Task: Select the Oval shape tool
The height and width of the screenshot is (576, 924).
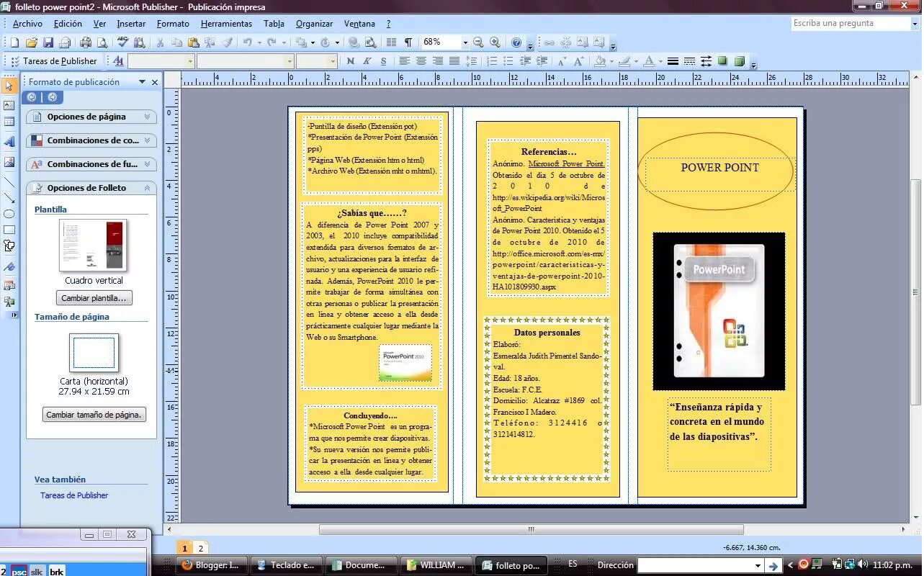Action: [x=9, y=214]
